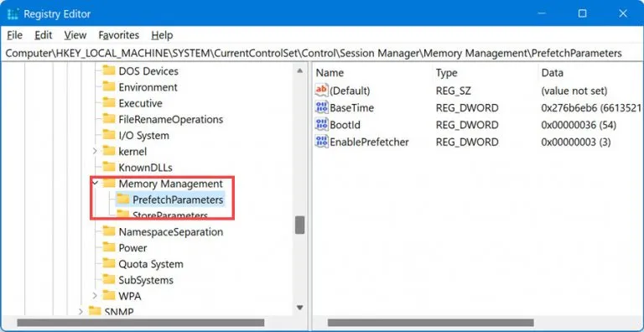Select the SNMP folder icon
This screenshot has height=332, width=644.
[x=95, y=311]
